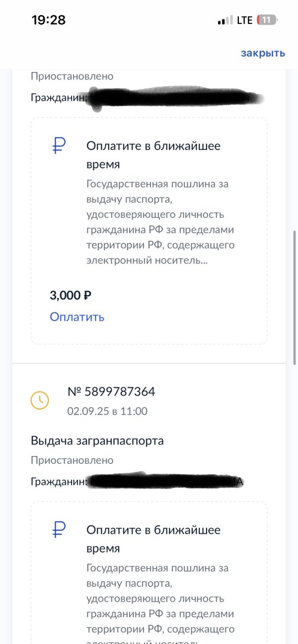Tap the date 02.09.25 в 11:00

pyautogui.click(x=107, y=411)
